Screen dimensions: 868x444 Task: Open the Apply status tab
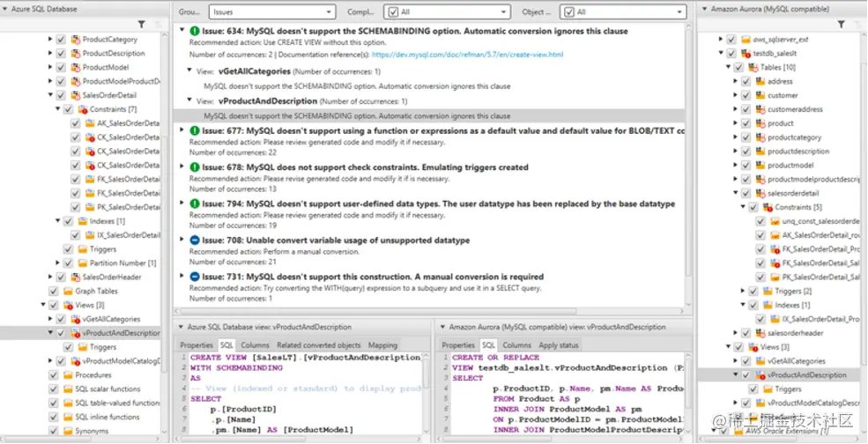[x=559, y=345]
